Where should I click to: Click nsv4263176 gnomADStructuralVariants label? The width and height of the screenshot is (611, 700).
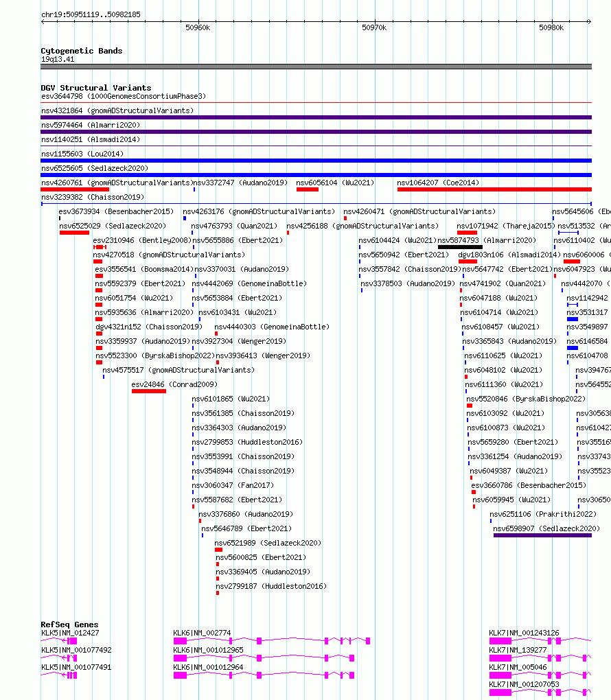click(259, 211)
